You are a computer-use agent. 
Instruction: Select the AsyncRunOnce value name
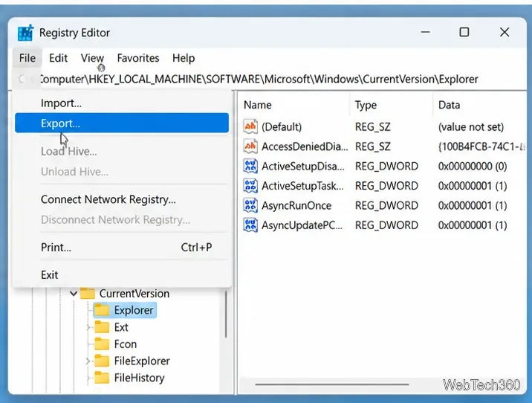point(296,205)
